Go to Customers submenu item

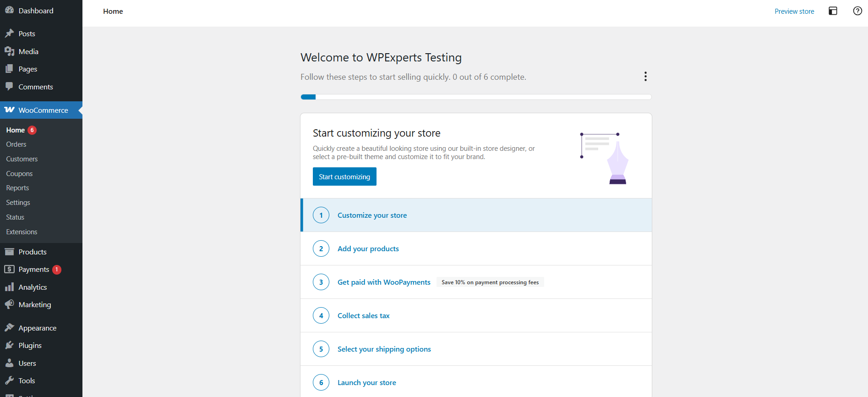[22, 159]
